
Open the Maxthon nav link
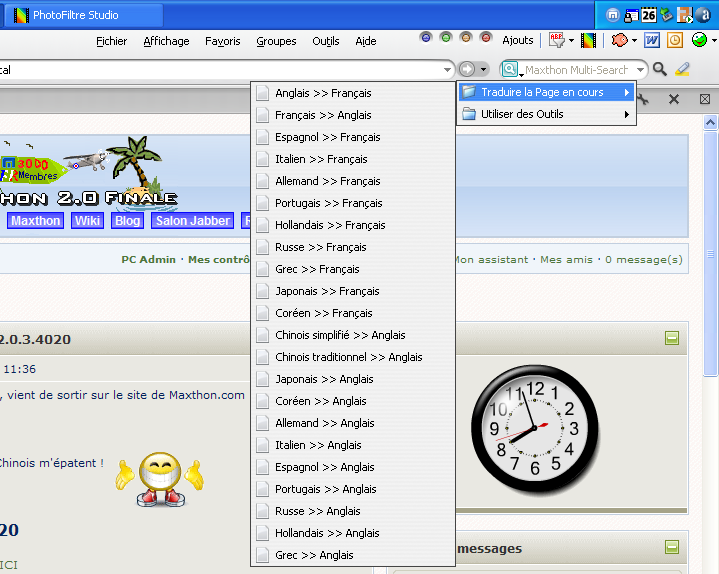(x=35, y=221)
